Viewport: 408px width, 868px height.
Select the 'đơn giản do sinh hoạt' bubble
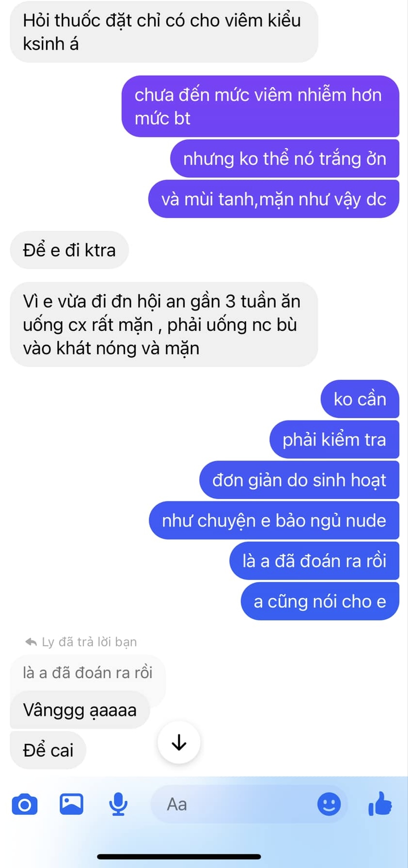click(x=299, y=480)
